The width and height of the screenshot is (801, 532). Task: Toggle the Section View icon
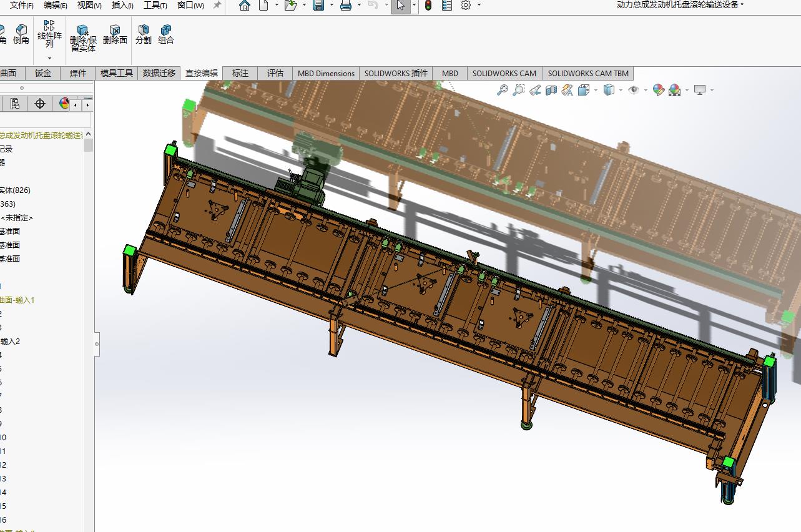(551, 90)
